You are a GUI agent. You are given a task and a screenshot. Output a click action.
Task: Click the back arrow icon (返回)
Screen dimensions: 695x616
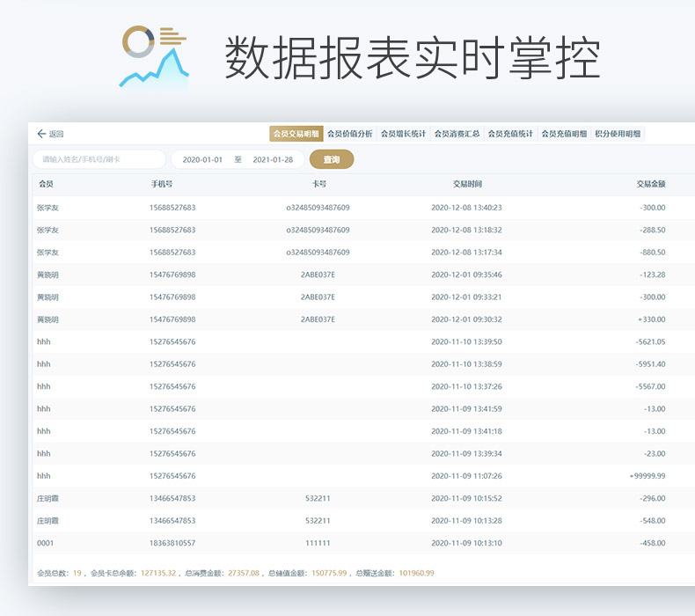coord(41,134)
